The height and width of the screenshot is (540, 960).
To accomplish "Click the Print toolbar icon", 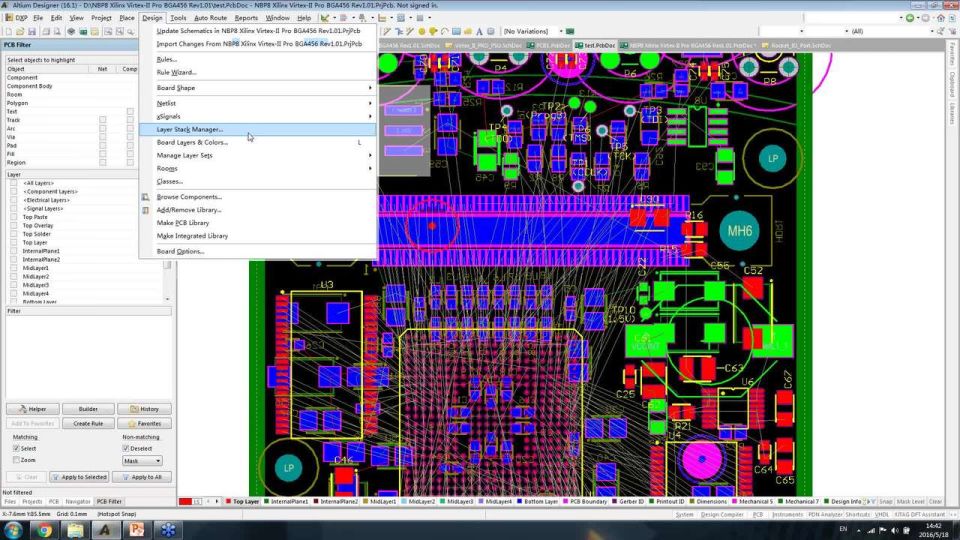I will pos(45,31).
